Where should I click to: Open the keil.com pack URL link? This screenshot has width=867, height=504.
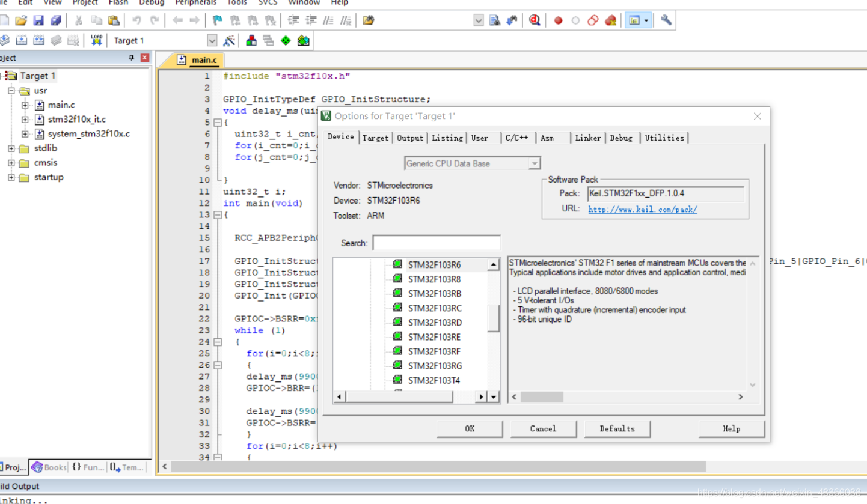642,210
